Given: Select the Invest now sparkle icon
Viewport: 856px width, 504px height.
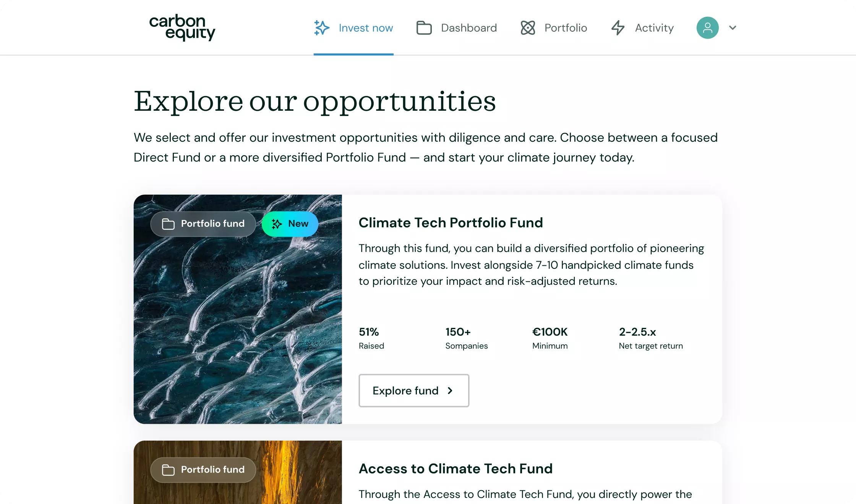Looking at the screenshot, I should (x=321, y=27).
